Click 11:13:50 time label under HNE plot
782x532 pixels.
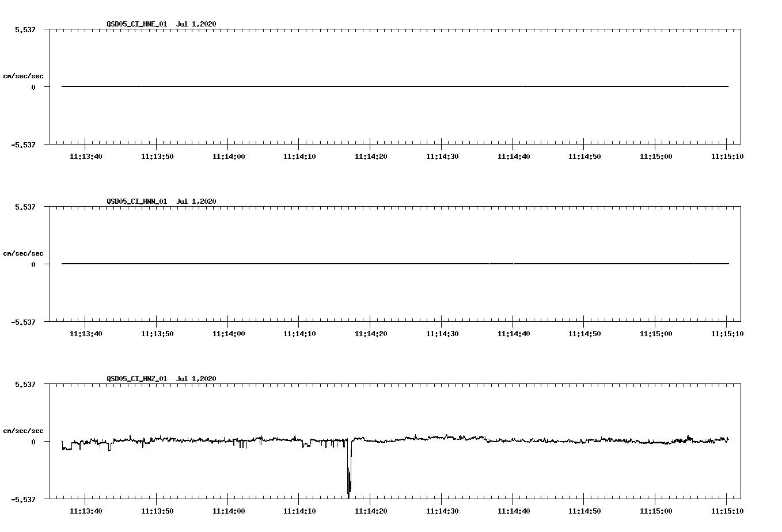tap(157, 157)
